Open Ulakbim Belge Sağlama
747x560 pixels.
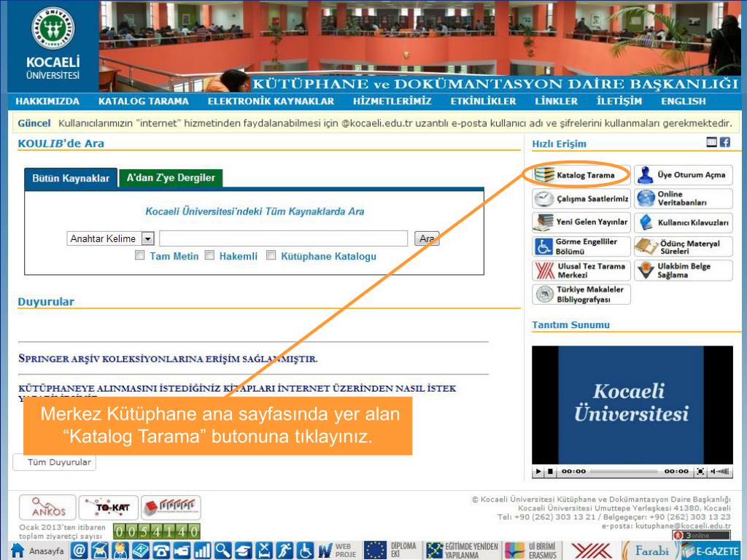pyautogui.click(x=683, y=271)
